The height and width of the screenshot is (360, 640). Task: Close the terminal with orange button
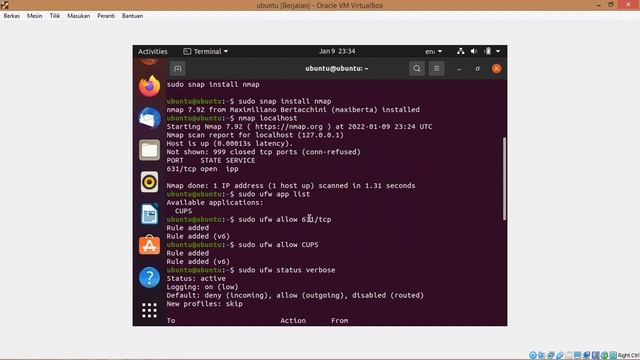coord(496,69)
